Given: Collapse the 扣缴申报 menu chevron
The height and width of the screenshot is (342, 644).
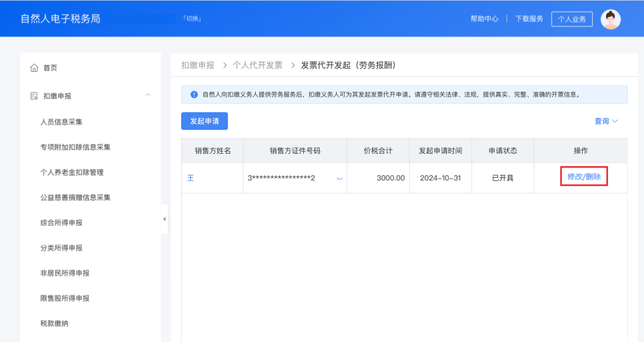Looking at the screenshot, I should pyautogui.click(x=148, y=95).
